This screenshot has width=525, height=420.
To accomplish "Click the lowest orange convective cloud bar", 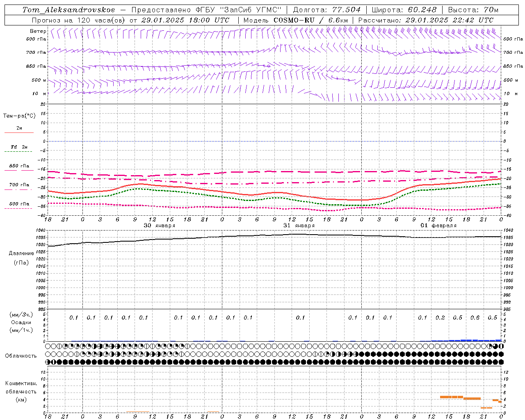I will [486, 408].
